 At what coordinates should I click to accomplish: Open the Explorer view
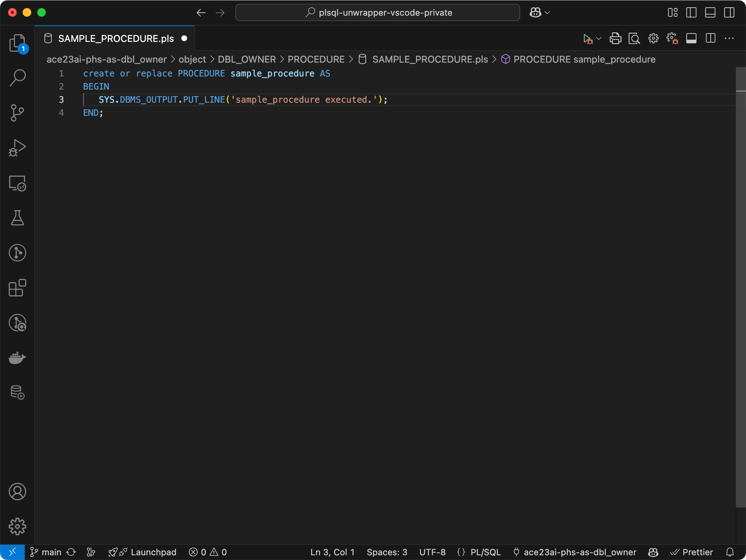click(x=17, y=43)
